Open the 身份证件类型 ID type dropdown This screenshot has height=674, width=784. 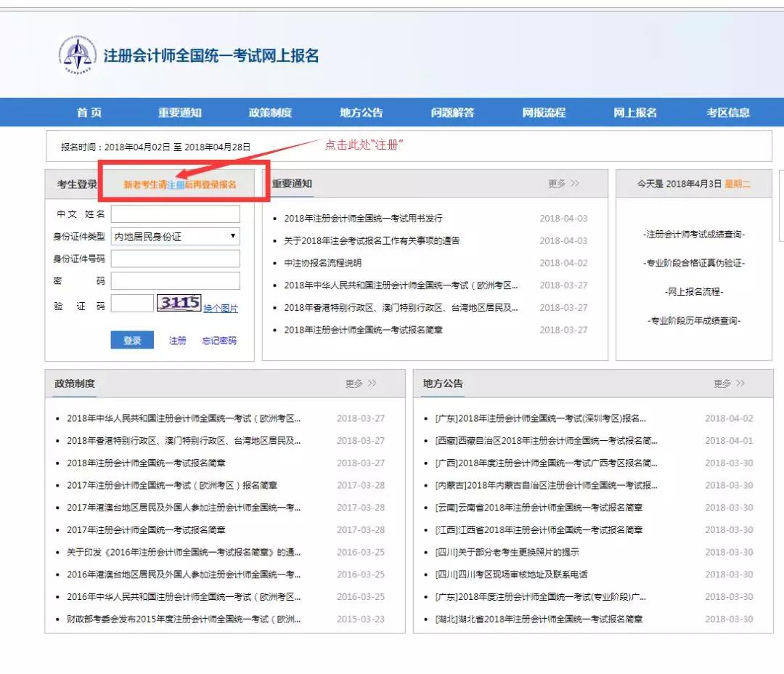click(231, 236)
